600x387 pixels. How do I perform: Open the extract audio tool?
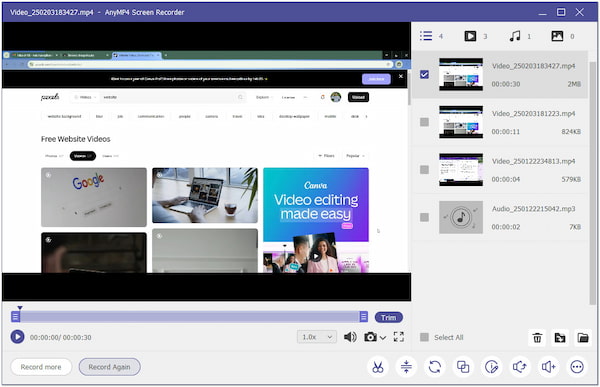520,367
